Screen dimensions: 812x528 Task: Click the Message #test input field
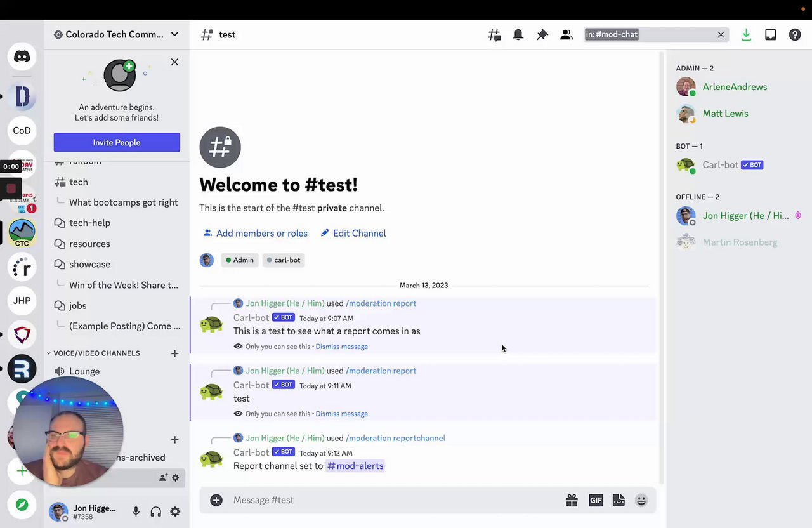393,500
